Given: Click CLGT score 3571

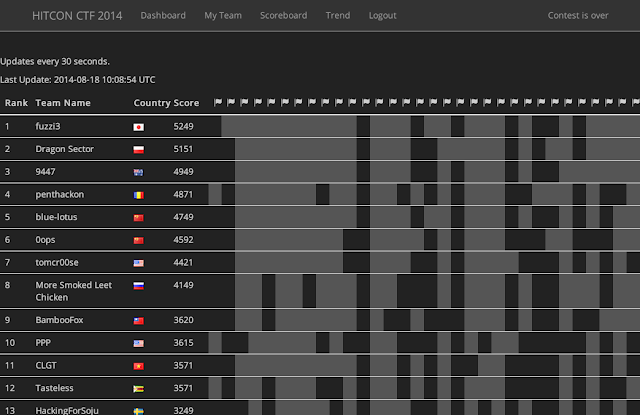Looking at the screenshot, I should (x=183, y=366).
